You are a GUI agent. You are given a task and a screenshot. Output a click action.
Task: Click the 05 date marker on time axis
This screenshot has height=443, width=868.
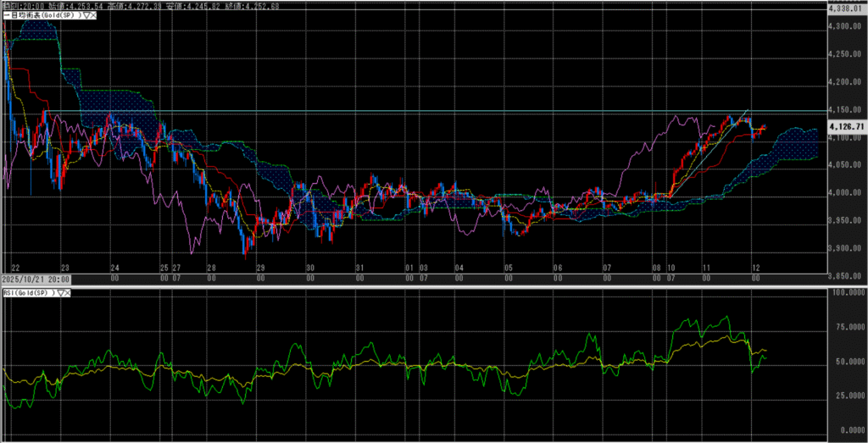[x=508, y=266]
